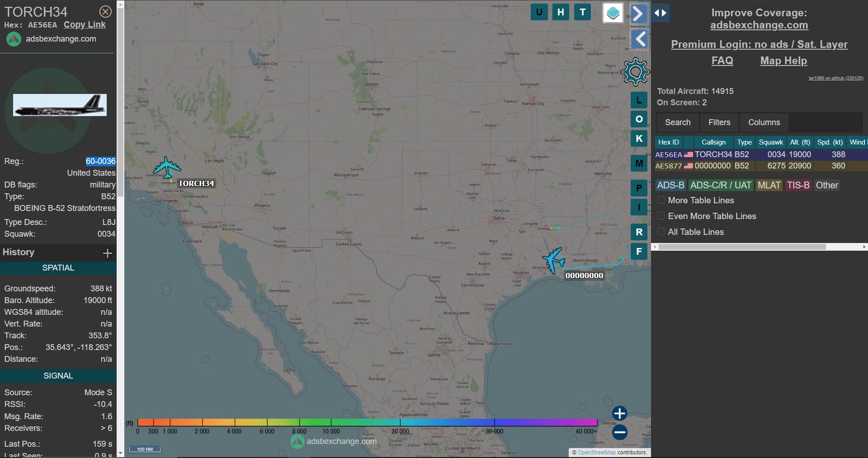
Task: Click the U map filter button
Action: (539, 12)
